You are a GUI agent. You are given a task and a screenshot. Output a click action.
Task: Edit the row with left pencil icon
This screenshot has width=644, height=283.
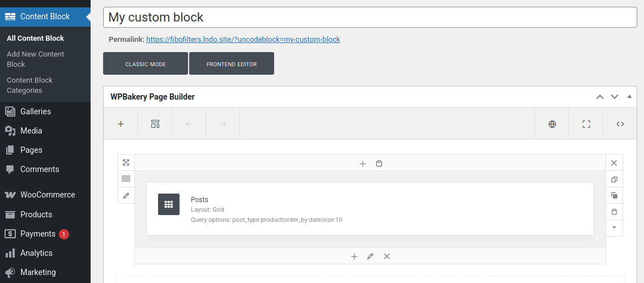coord(126,195)
